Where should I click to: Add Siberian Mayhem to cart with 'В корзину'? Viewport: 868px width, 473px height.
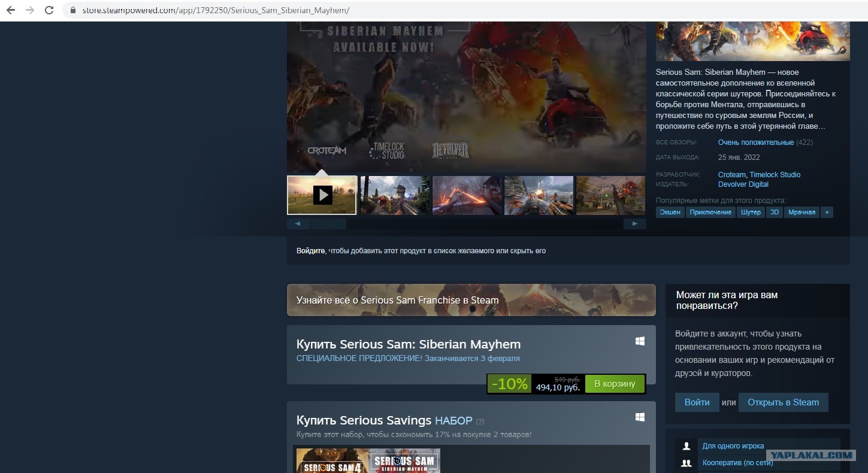tap(615, 384)
